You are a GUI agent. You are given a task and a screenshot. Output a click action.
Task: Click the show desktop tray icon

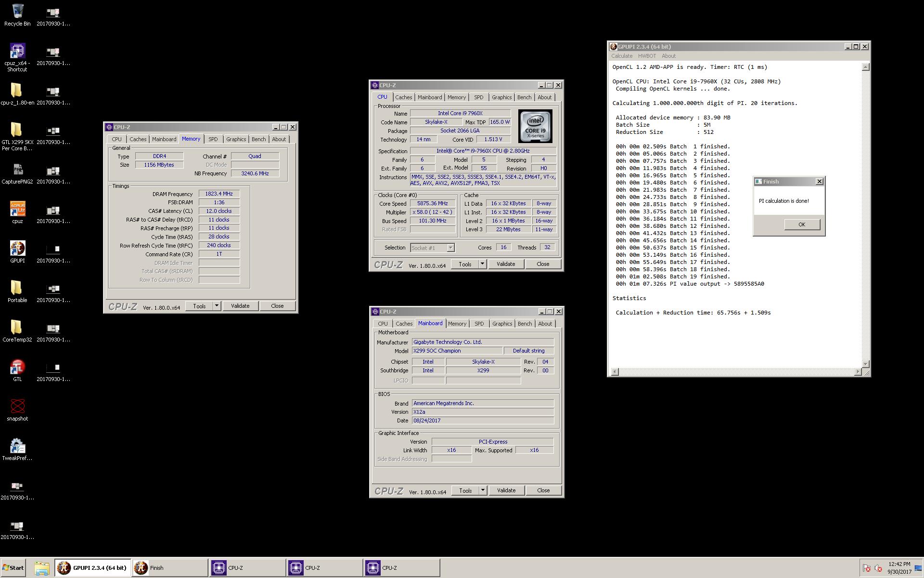pos(917,568)
